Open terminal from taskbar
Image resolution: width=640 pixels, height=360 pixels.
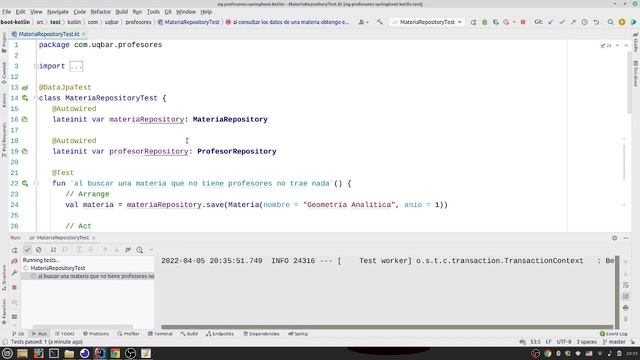(53, 353)
